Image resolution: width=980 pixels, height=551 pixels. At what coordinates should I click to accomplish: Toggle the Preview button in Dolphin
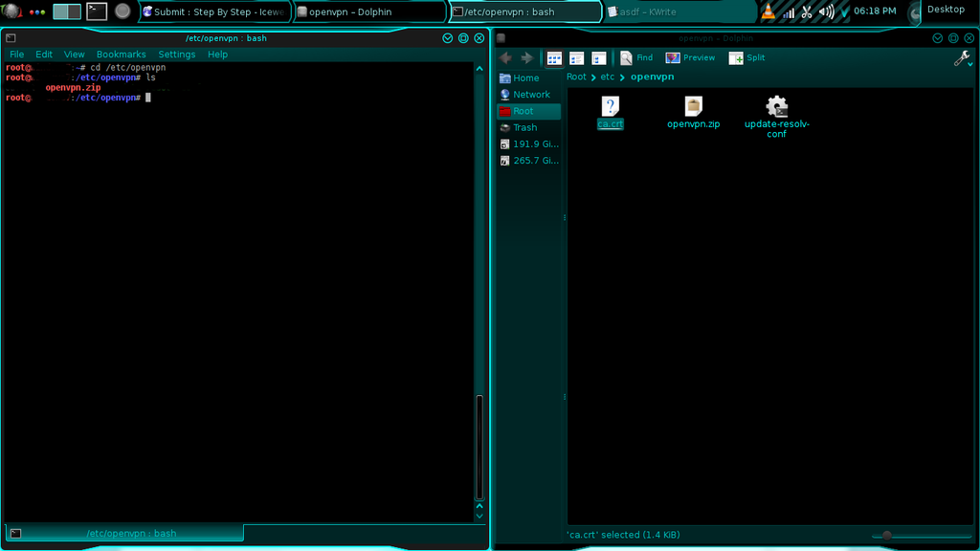click(690, 58)
